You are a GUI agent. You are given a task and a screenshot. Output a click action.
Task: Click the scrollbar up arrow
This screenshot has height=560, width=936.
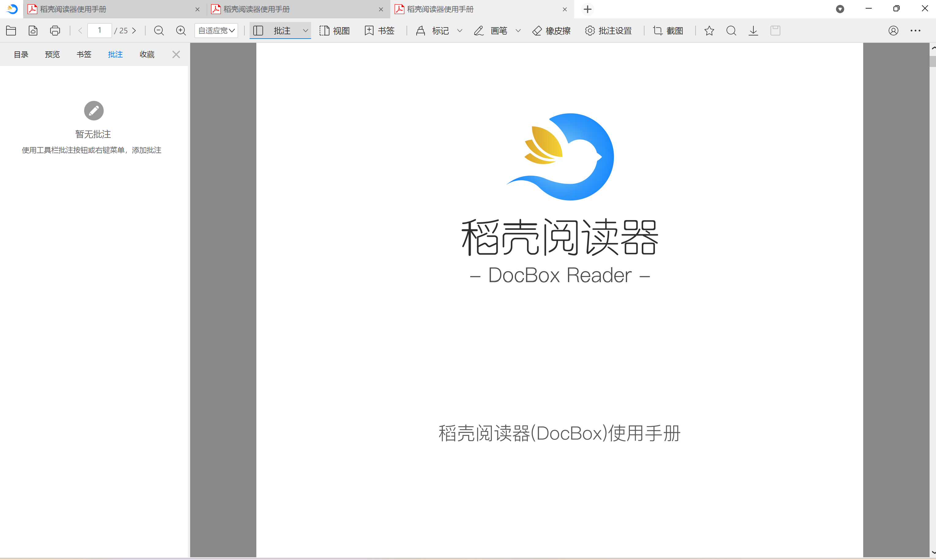tap(933, 48)
